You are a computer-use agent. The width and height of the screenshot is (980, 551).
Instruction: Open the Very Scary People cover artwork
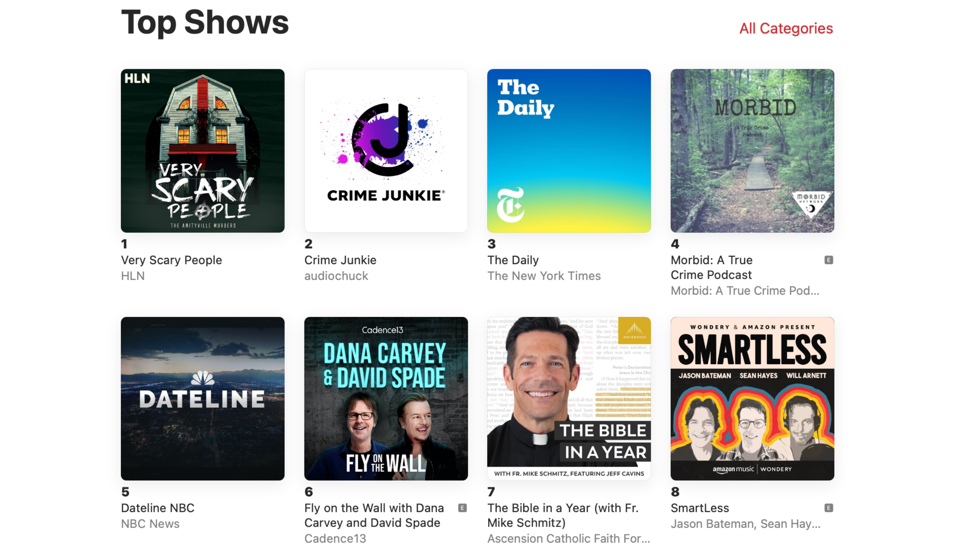[203, 151]
